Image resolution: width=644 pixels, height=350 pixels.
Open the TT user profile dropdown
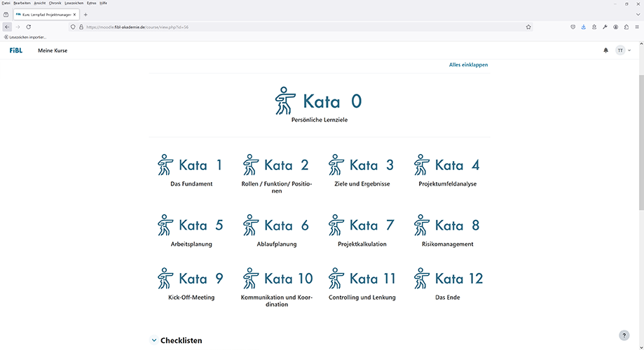[623, 50]
